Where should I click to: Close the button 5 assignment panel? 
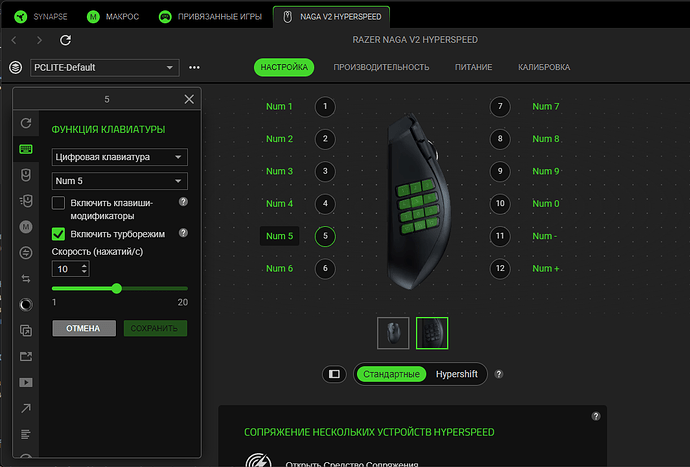pos(189,99)
